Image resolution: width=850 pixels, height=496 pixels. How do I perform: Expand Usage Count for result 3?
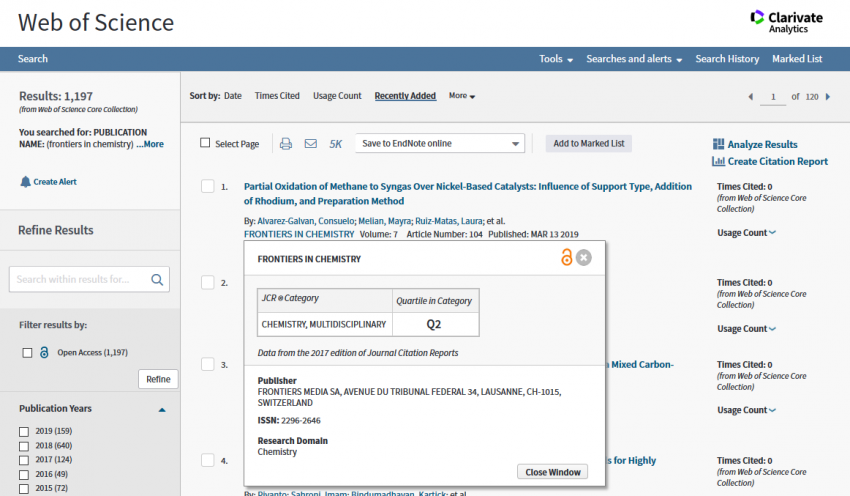(746, 410)
